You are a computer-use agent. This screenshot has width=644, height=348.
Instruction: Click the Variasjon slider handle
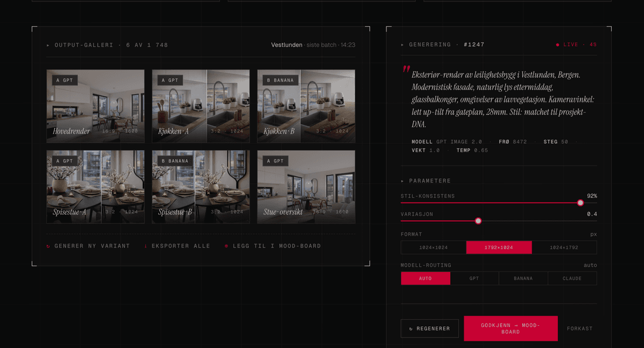click(478, 220)
